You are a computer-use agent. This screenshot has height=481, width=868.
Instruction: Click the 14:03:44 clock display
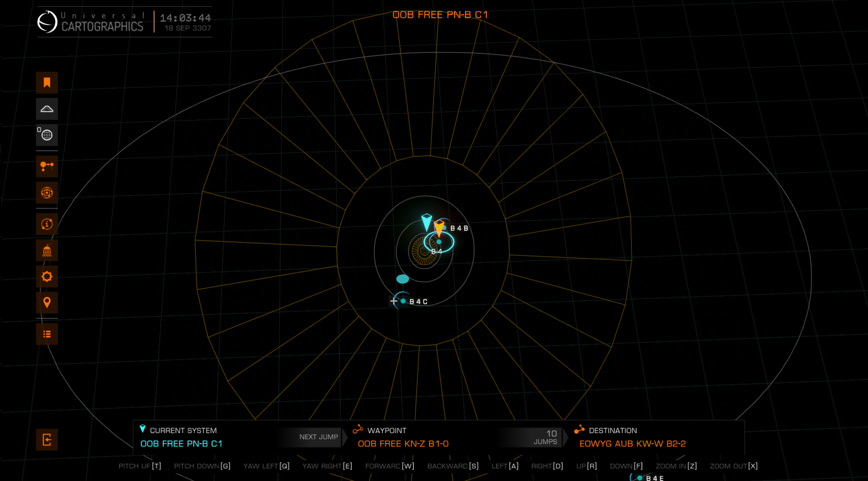(185, 18)
